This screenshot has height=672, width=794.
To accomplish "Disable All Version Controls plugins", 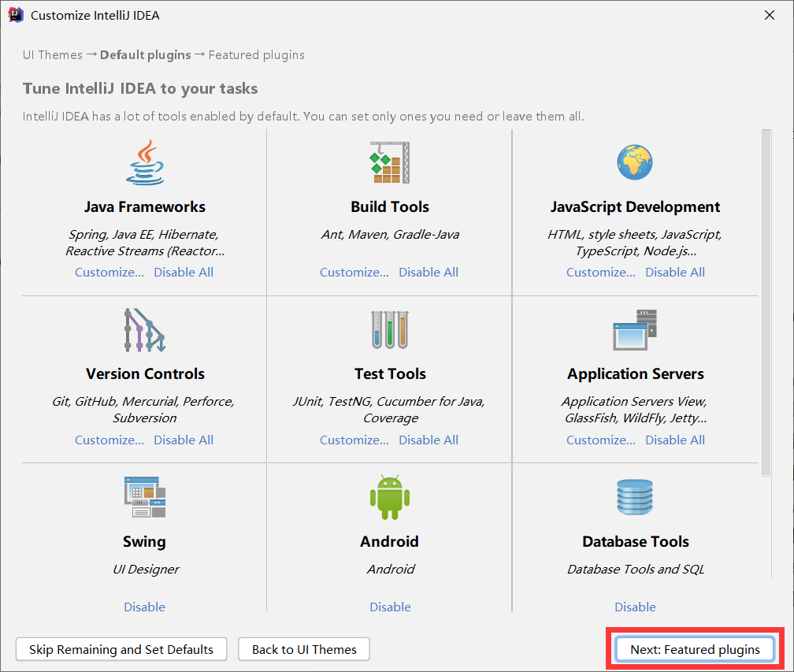I will (184, 440).
